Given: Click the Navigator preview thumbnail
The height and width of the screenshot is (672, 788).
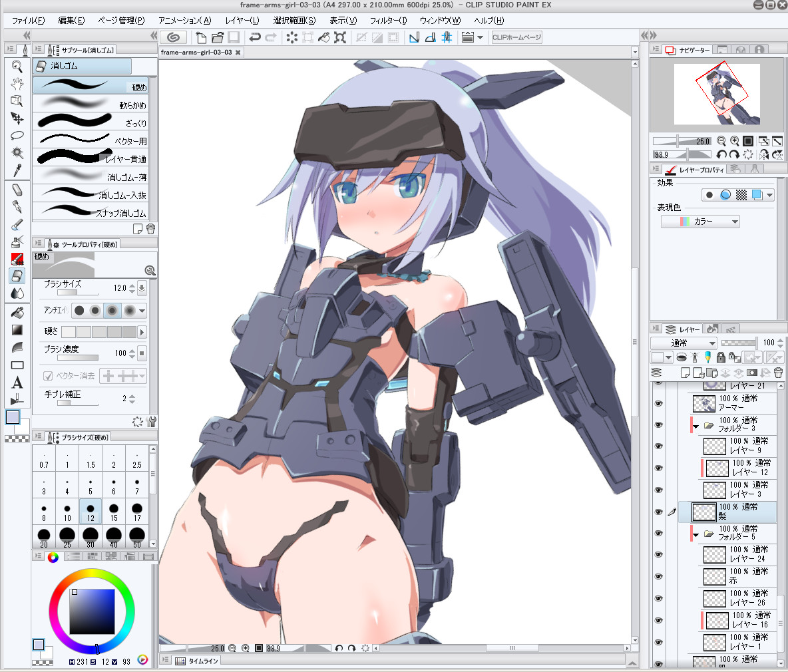Looking at the screenshot, I should point(717,94).
